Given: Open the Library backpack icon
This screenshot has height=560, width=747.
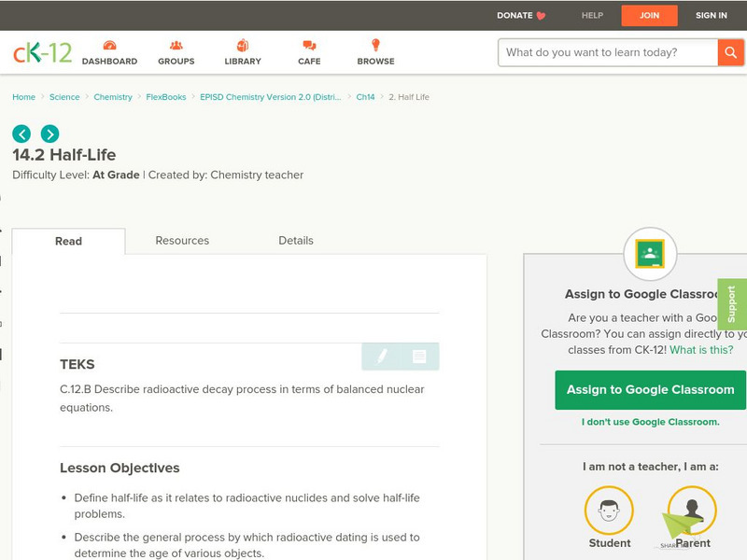Looking at the screenshot, I should point(243,46).
